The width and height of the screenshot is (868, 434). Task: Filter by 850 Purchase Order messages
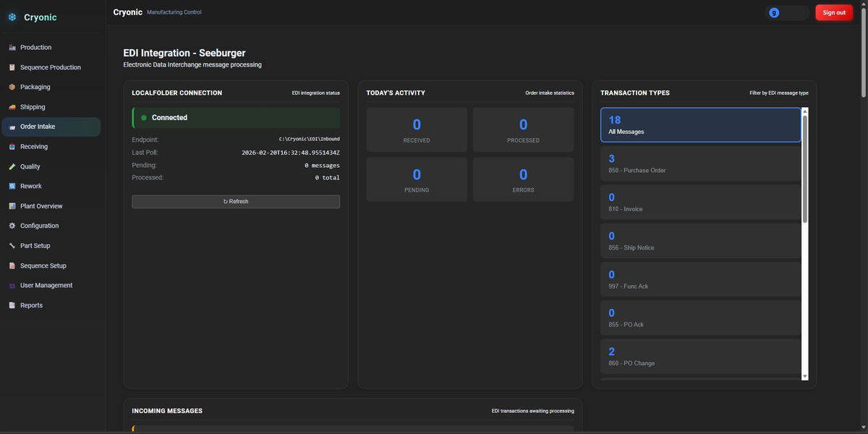coord(699,163)
